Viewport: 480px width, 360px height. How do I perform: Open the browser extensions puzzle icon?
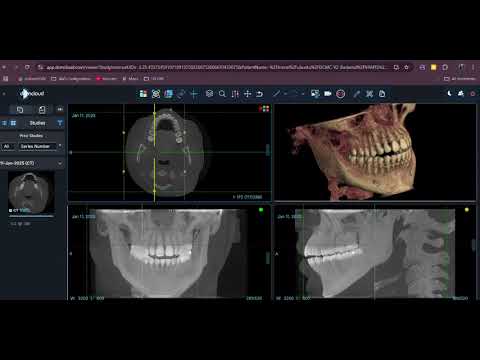click(x=445, y=67)
